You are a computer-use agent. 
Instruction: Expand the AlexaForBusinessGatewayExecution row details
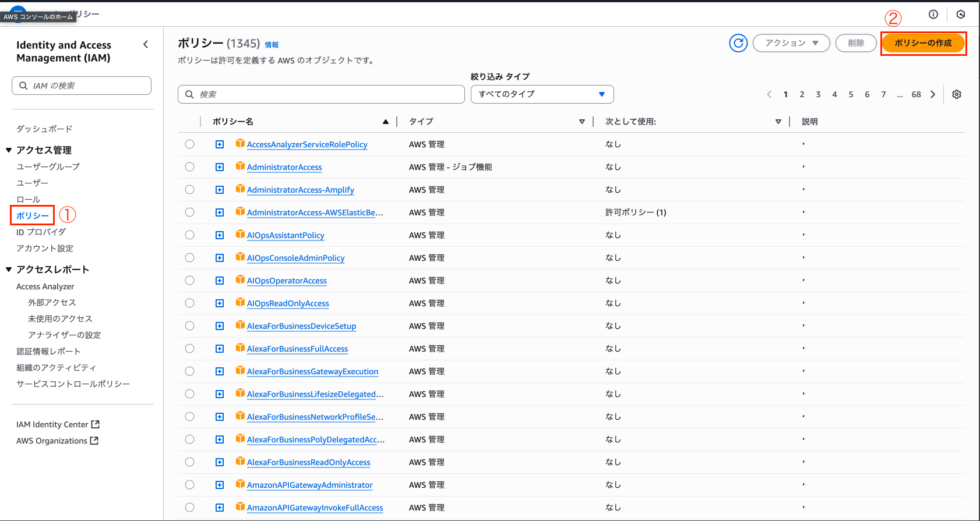click(220, 371)
